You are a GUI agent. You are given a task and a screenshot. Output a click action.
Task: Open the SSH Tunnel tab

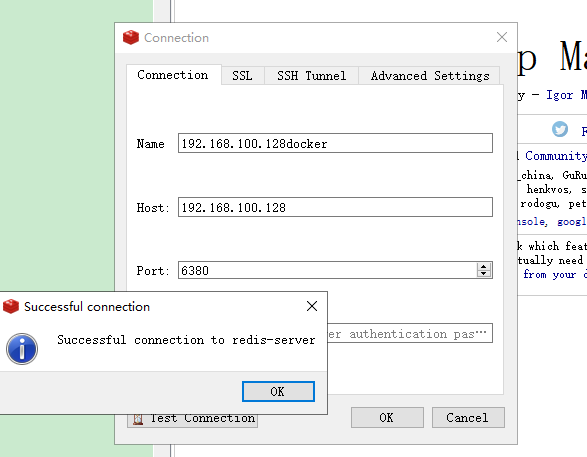[x=311, y=76]
